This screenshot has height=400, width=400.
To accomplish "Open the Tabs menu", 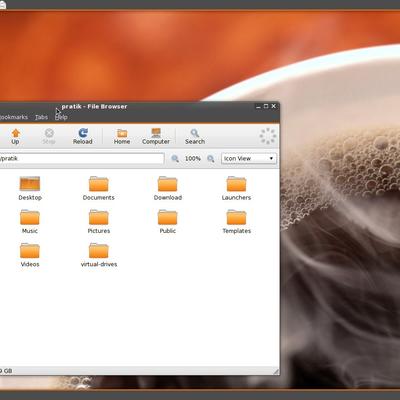I will click(41, 117).
